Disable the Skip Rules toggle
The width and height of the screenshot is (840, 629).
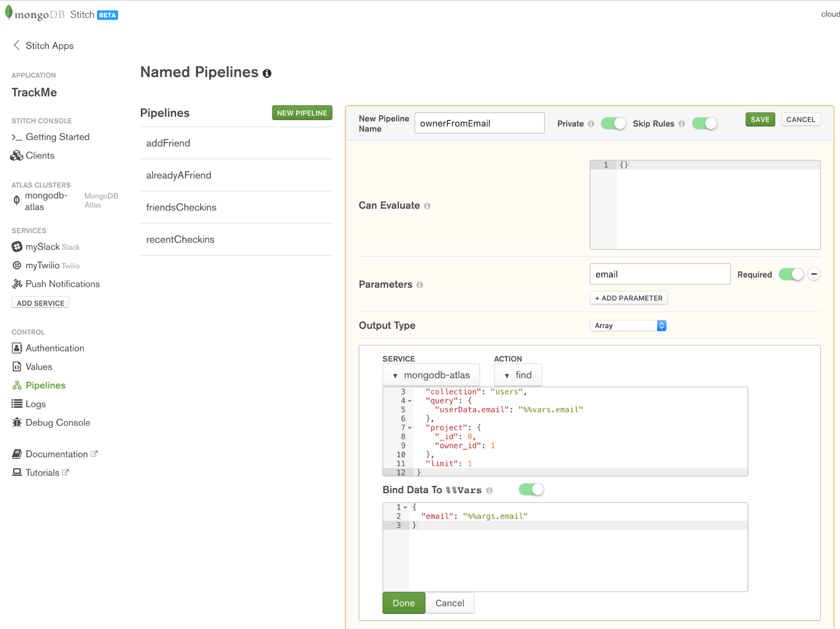tap(704, 123)
